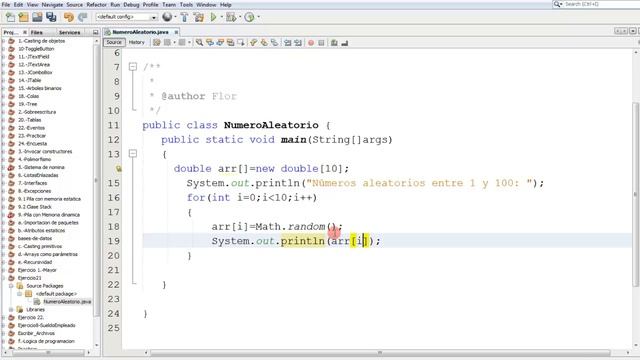Click the Open Project toolbar icon
Viewport: 640px width, 360px height.
click(x=37, y=17)
